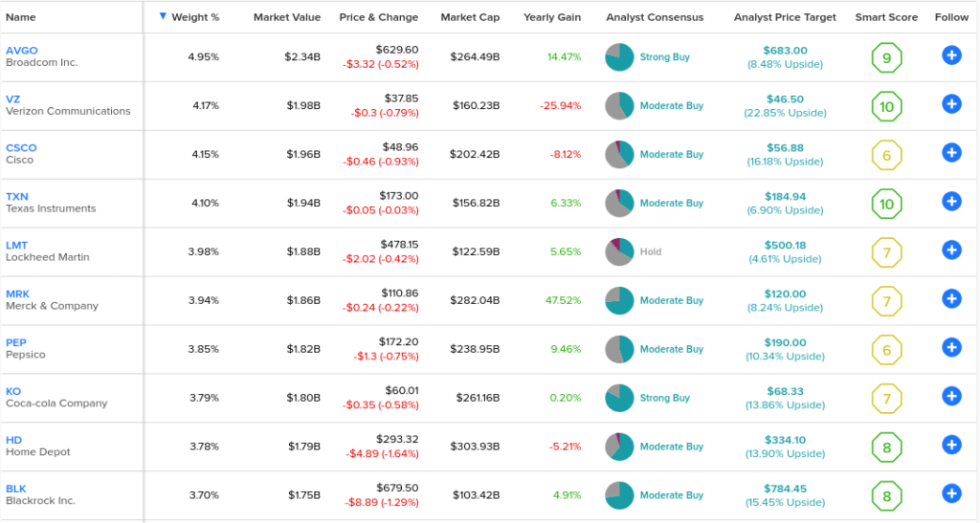This screenshot has width=980, height=523.
Task: Select the Hold pie chart for Lockheed Martin
Action: pos(619,252)
